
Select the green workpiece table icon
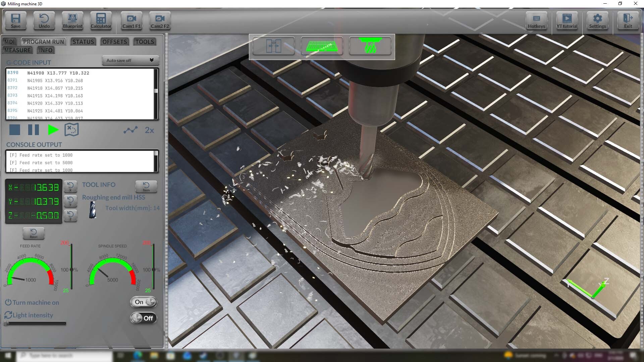coord(322,46)
